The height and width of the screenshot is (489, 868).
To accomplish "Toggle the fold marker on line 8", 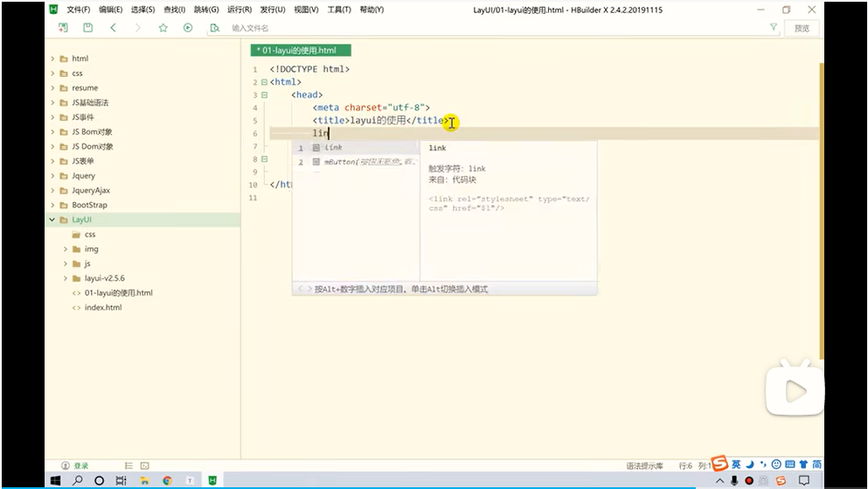I will [264, 159].
